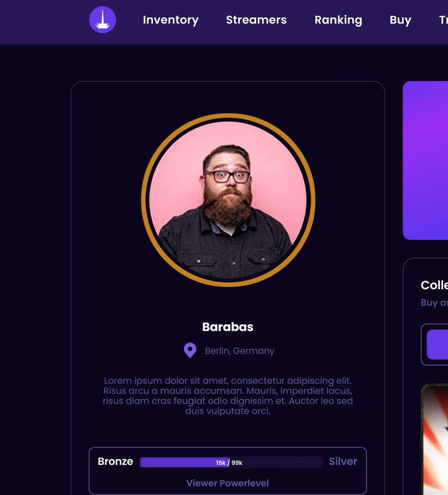The width and height of the screenshot is (448, 495).
Task: Click the partially visible last nav item
Action: [x=443, y=20]
